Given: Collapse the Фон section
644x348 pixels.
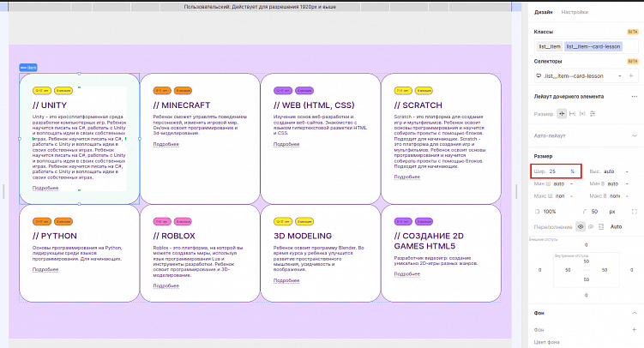Looking at the screenshot, I should (635, 313).
